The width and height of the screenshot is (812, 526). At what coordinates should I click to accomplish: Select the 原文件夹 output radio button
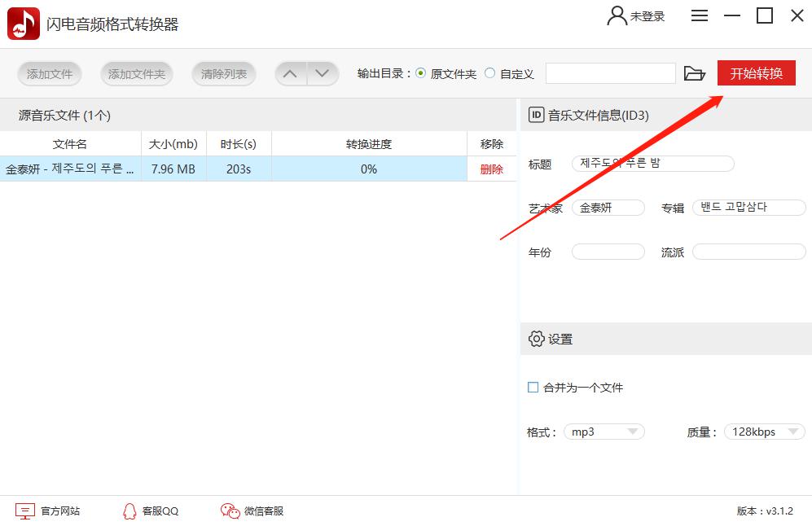coord(420,72)
